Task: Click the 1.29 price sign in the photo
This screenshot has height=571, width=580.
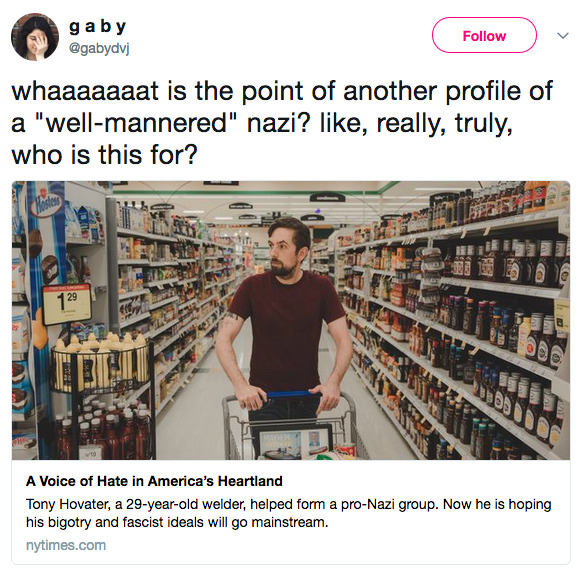Action: click(x=67, y=304)
